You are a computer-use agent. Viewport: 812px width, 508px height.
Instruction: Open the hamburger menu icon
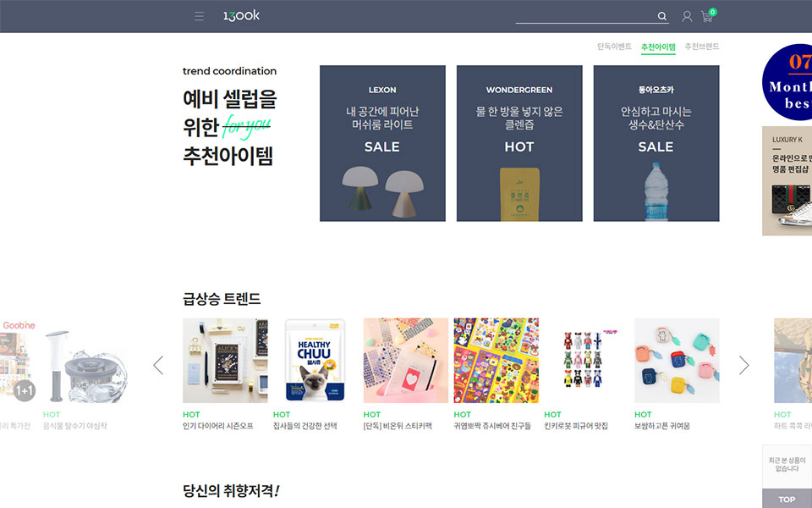pyautogui.click(x=199, y=16)
